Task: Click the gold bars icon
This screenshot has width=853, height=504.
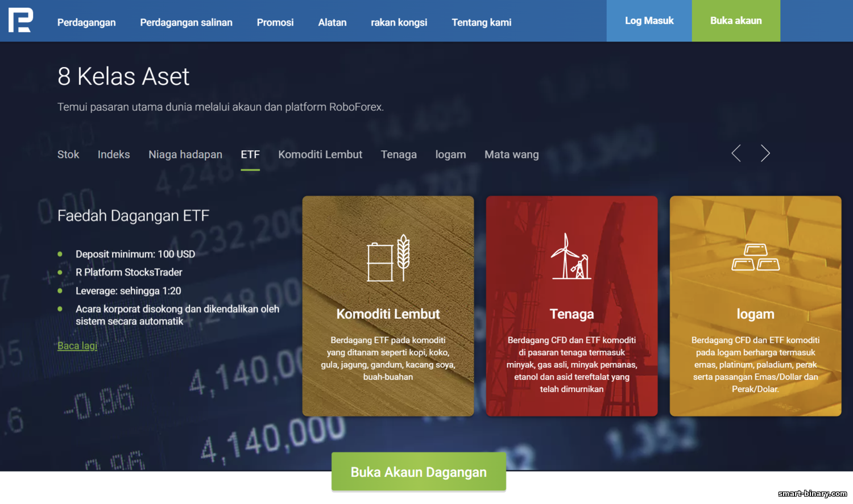Action: 755,257
